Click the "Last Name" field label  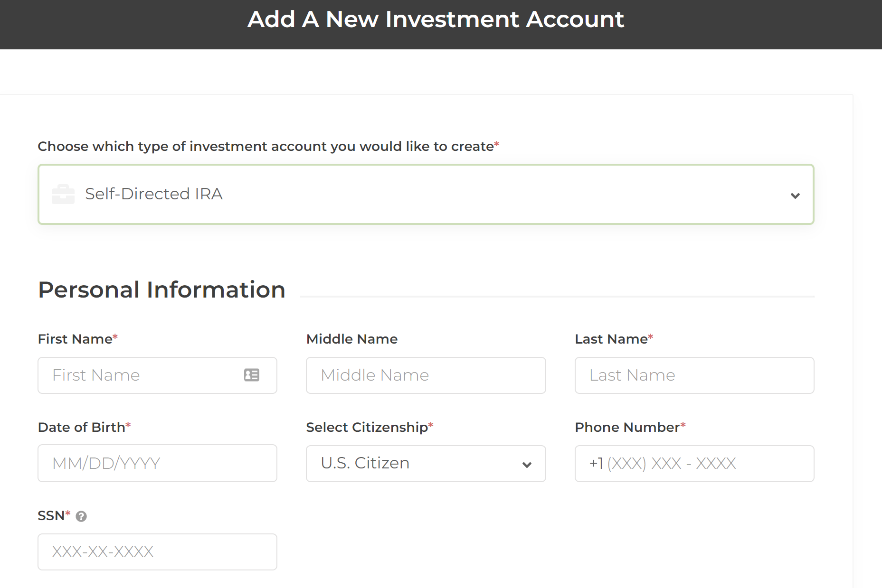click(611, 339)
